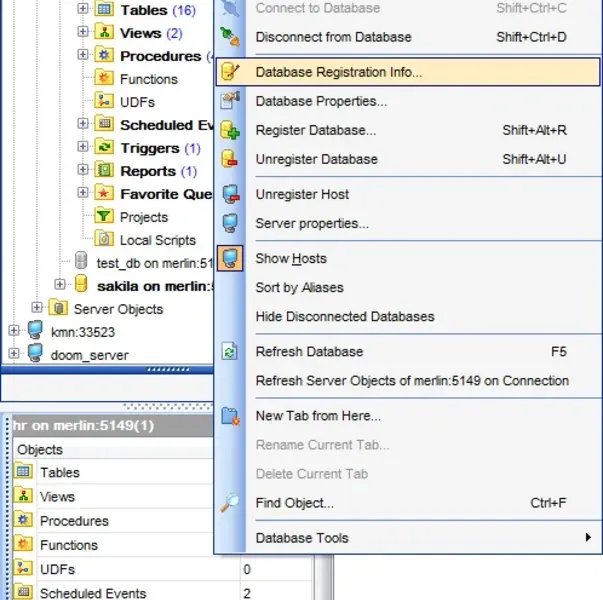Expand the sakila database node
The height and width of the screenshot is (600, 603).
[x=60, y=284]
